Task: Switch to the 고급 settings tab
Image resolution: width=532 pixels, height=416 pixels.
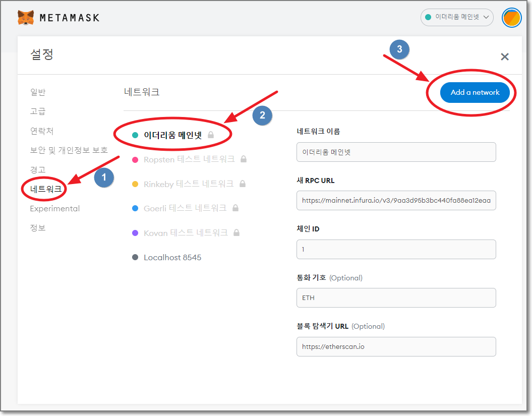Action: (x=38, y=111)
